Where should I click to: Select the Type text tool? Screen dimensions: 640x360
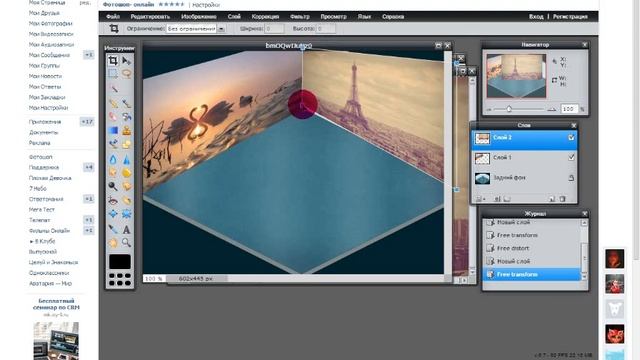pos(127,229)
